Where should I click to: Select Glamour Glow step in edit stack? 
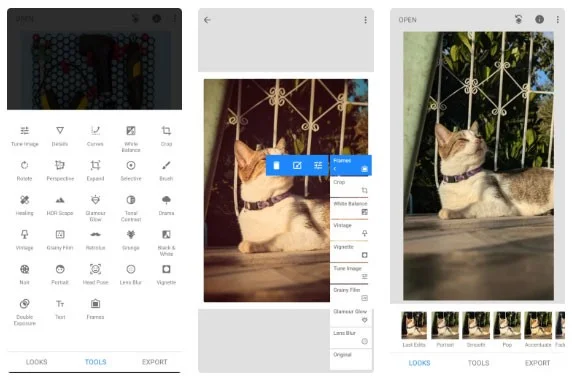(x=350, y=316)
